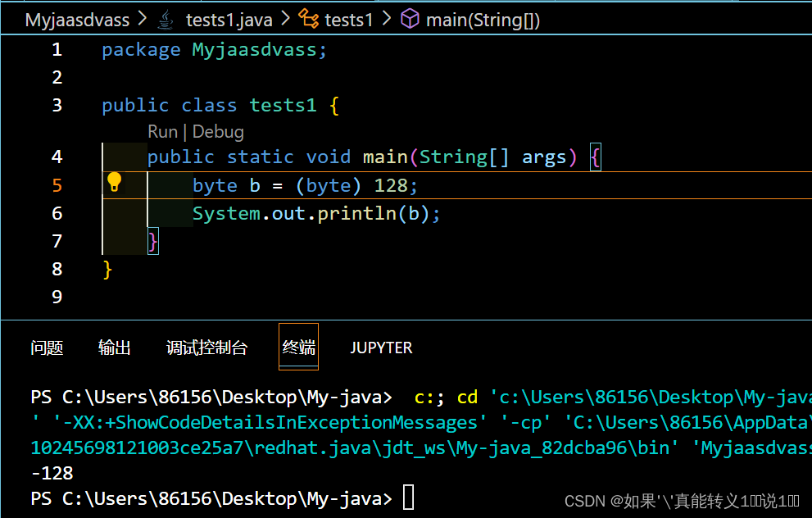This screenshot has height=518, width=812.
Task: Click line number 8 in gutter
Action: pos(57,269)
